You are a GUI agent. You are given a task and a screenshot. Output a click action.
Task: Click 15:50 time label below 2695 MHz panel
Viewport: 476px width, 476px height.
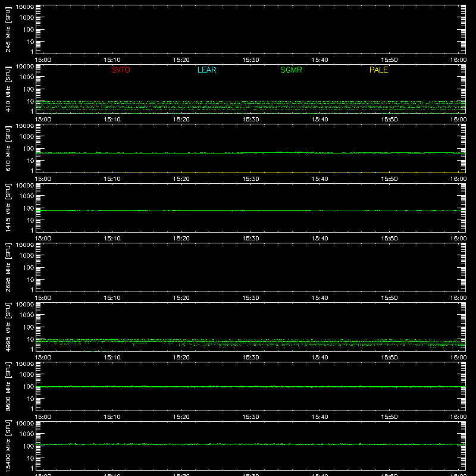[x=389, y=298]
